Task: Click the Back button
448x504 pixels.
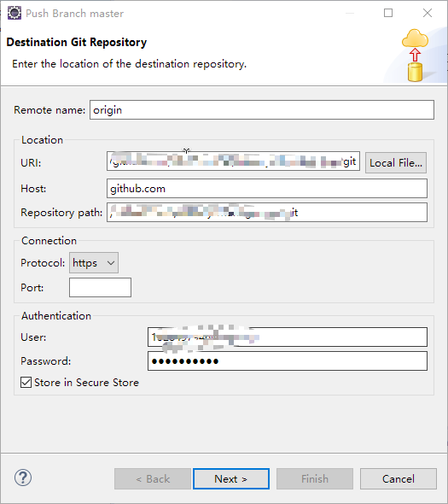Action: pyautogui.click(x=153, y=479)
